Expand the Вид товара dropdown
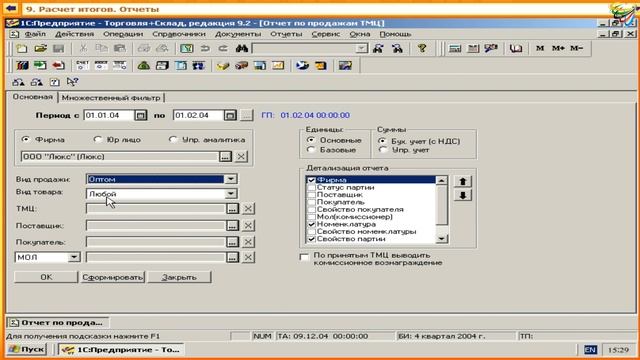This screenshot has width=640, height=360. (231, 193)
